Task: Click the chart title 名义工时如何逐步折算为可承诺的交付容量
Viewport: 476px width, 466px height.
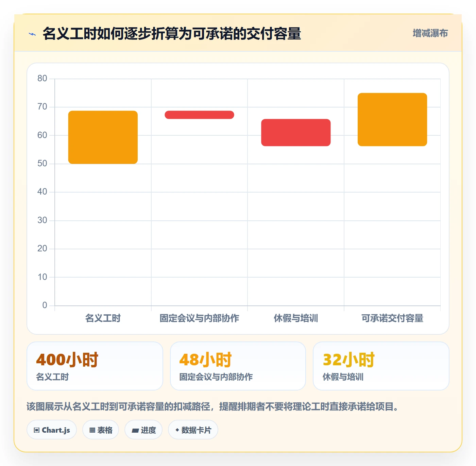Action: click(172, 34)
